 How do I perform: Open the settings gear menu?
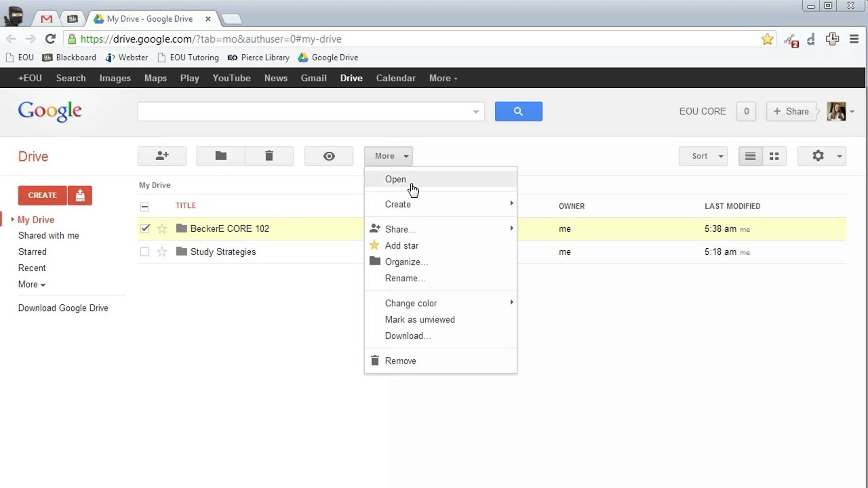point(822,156)
